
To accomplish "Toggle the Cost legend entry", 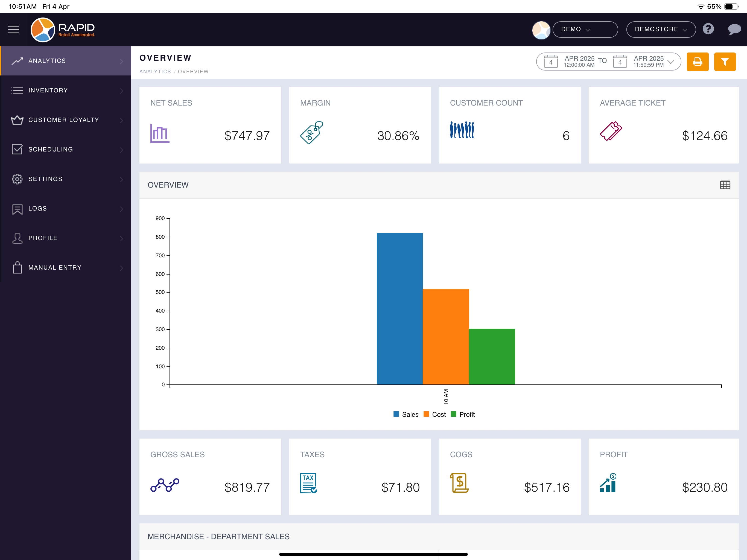I will (x=435, y=415).
